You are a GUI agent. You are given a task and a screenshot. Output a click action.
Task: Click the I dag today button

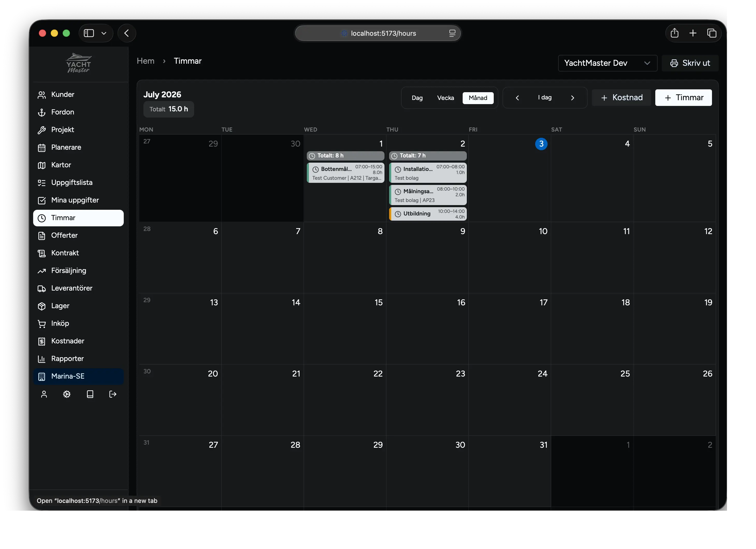pyautogui.click(x=545, y=98)
